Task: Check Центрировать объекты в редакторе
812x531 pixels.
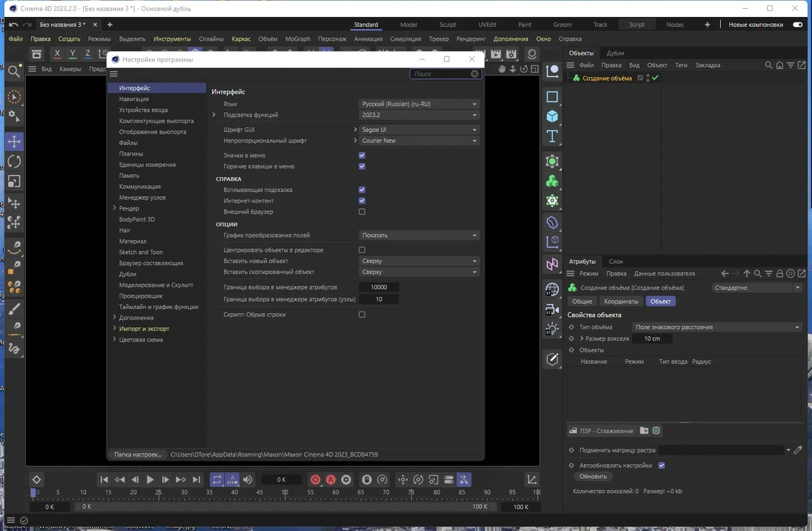Action: click(x=362, y=250)
